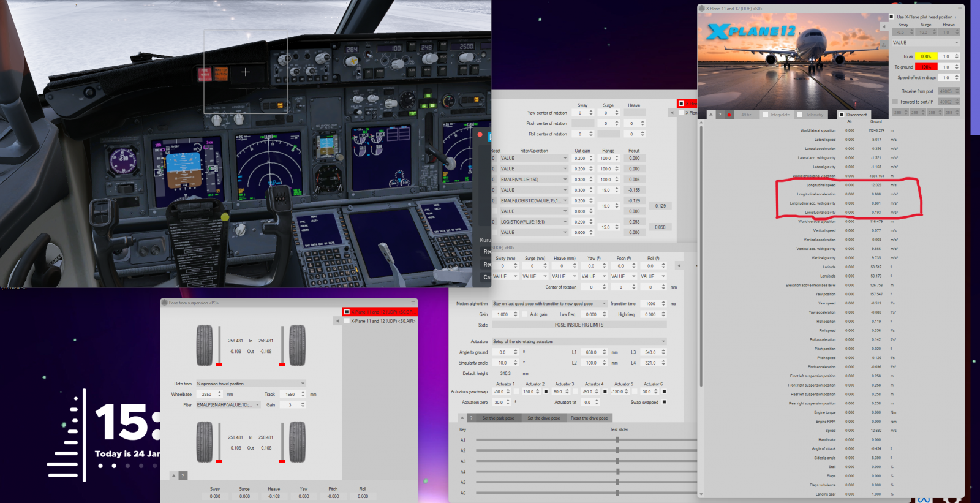Open the Pose from suspension hamburger menu
This screenshot has width=980, height=503.
413,303
